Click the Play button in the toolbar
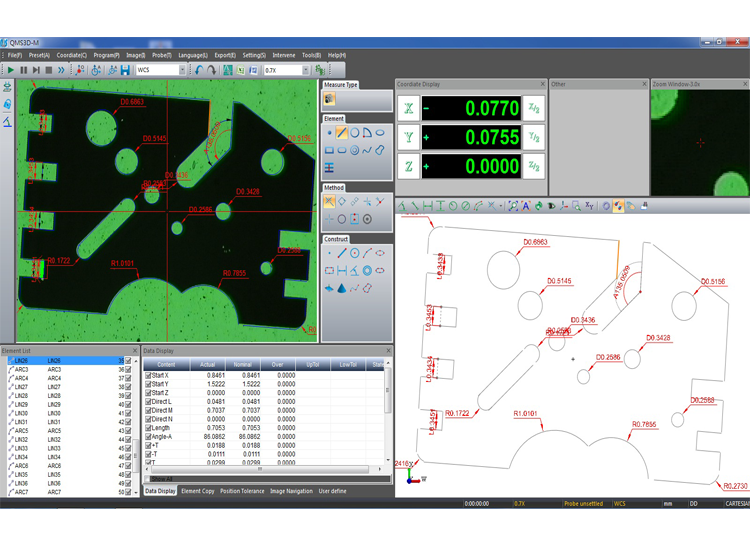Screen dimensions: 750x546 (10, 70)
